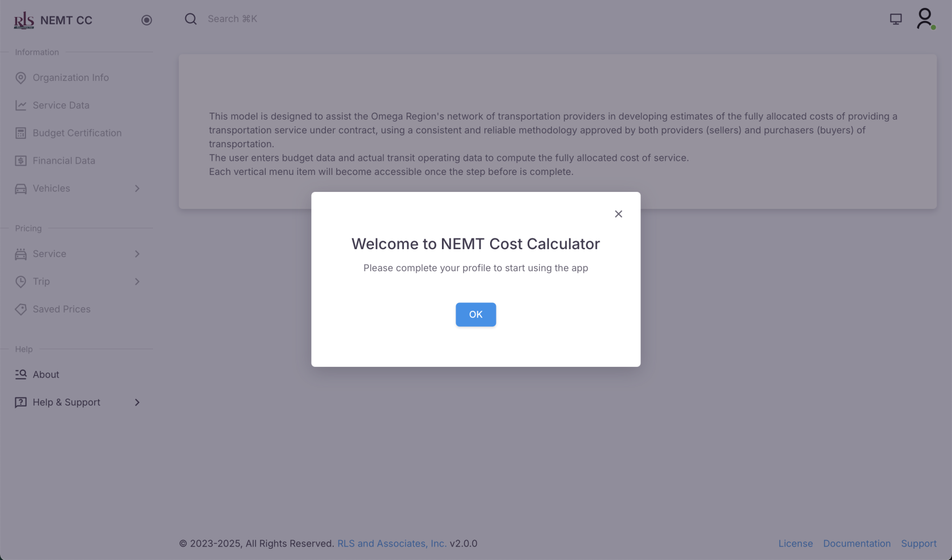Click the Saved Prices tag icon
The height and width of the screenshot is (560, 952).
[x=21, y=309]
